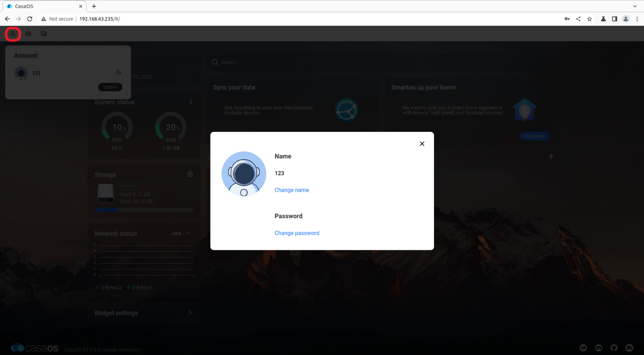Image resolution: width=644 pixels, height=355 pixels.
Task: Open the Discord icon in footer
Action: coord(598,348)
